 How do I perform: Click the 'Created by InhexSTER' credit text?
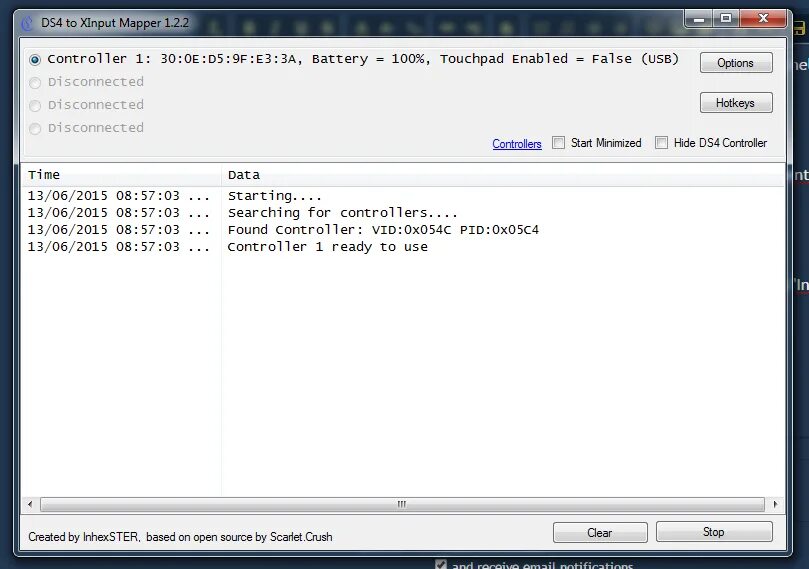click(x=180, y=537)
